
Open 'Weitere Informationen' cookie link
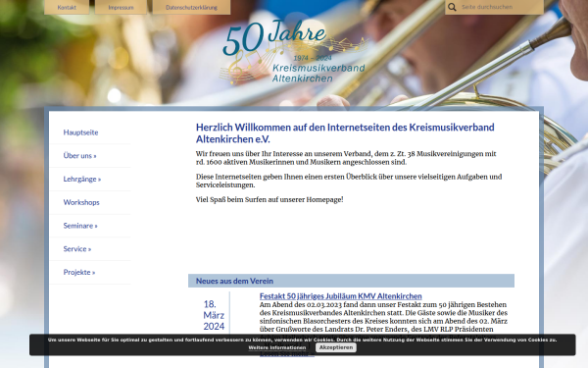277,347
